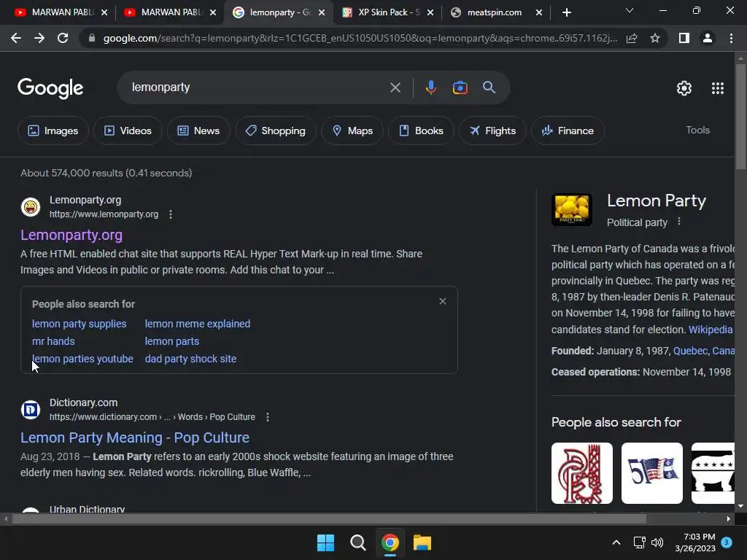Open the Google apps grid
Viewport: 747px width, 560px height.
coord(718,88)
